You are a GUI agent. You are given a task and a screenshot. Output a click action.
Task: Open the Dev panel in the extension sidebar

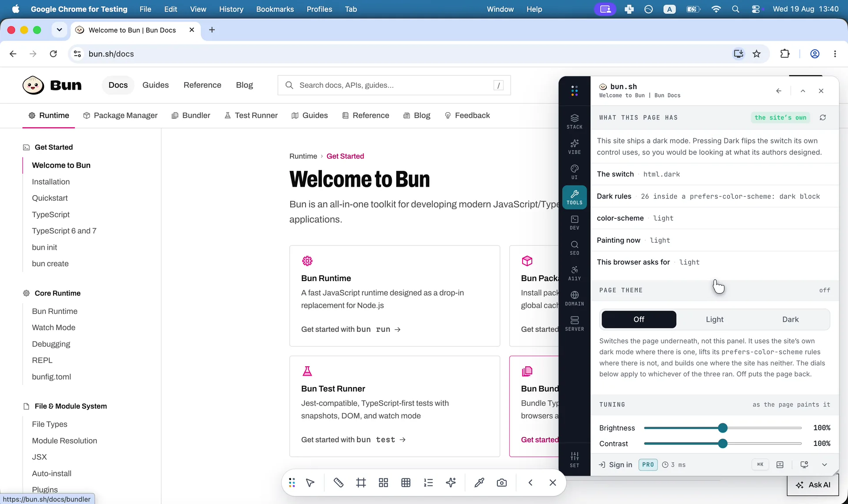tap(574, 222)
